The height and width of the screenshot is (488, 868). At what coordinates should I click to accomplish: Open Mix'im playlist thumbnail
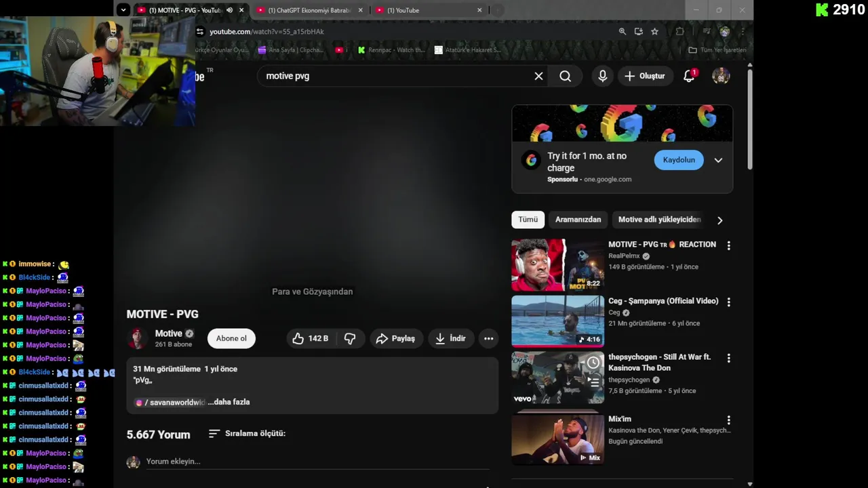(557, 439)
